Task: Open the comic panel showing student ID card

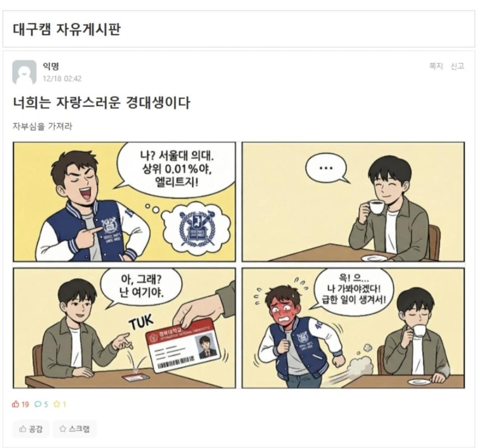Action: pos(125,328)
